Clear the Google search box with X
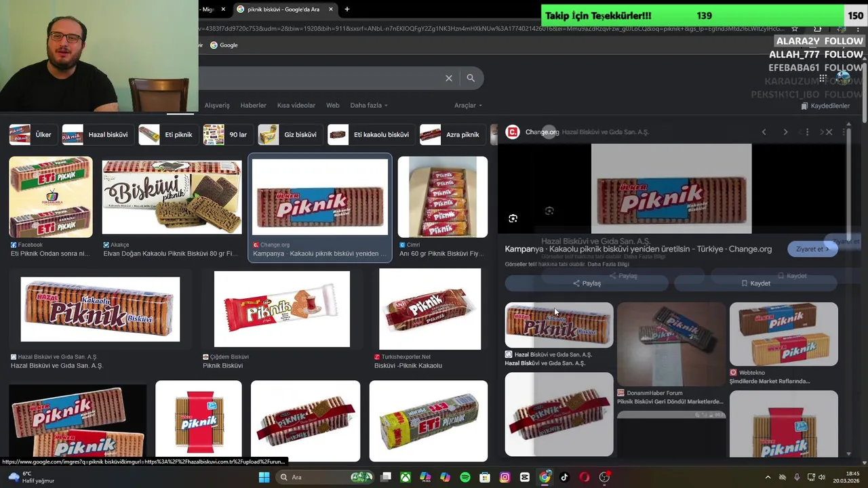 pos(448,78)
